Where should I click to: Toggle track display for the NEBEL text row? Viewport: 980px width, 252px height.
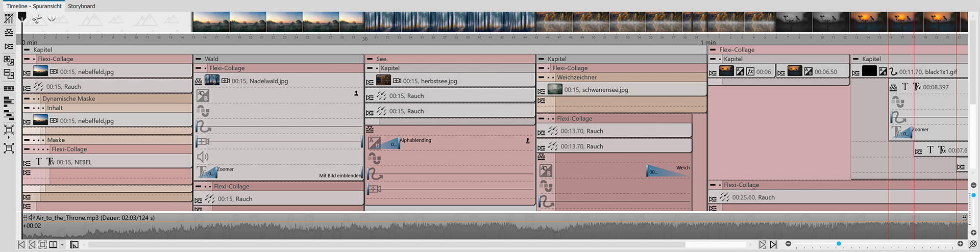(27, 163)
